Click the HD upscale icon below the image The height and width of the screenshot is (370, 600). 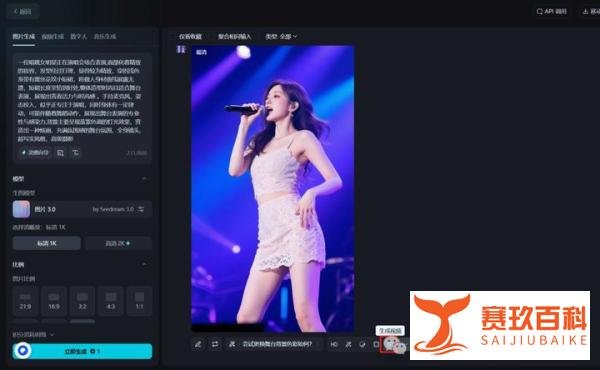pos(334,344)
